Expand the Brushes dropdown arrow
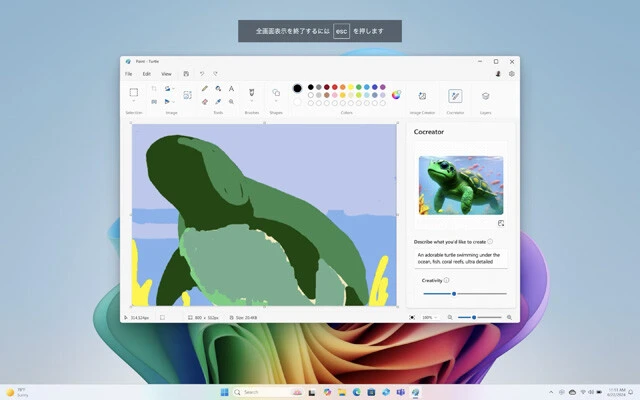The height and width of the screenshot is (400, 640). tap(250, 105)
